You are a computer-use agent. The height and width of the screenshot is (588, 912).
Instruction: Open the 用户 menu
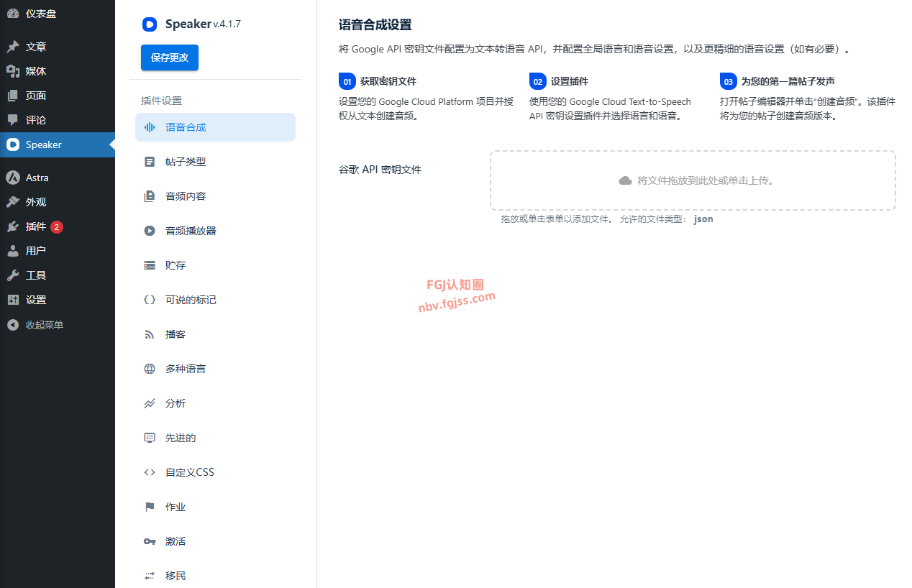[58, 251]
